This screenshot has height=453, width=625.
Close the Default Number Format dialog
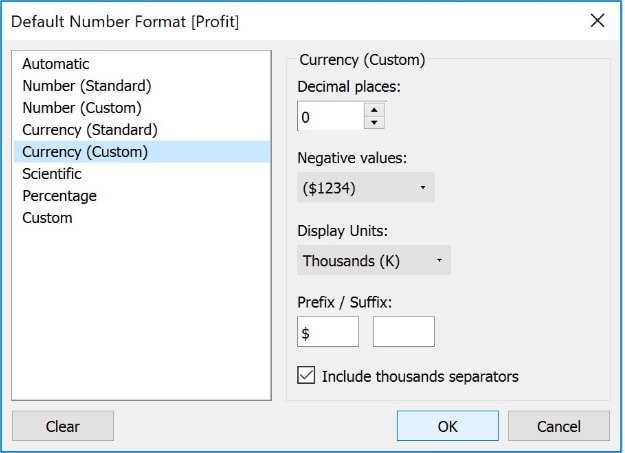pos(597,21)
